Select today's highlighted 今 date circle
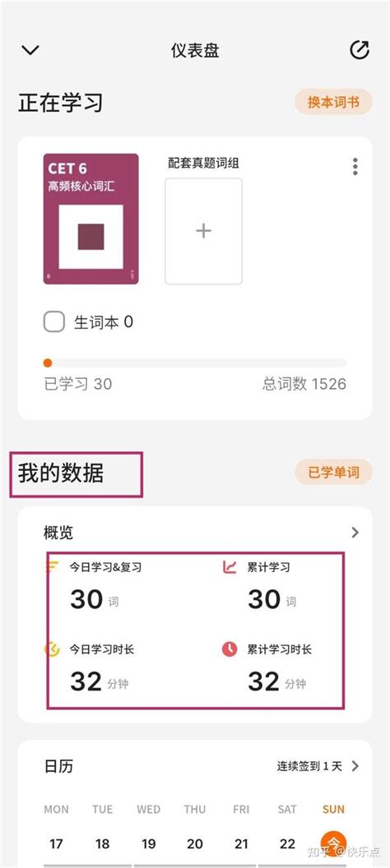390x868 pixels. [x=333, y=843]
